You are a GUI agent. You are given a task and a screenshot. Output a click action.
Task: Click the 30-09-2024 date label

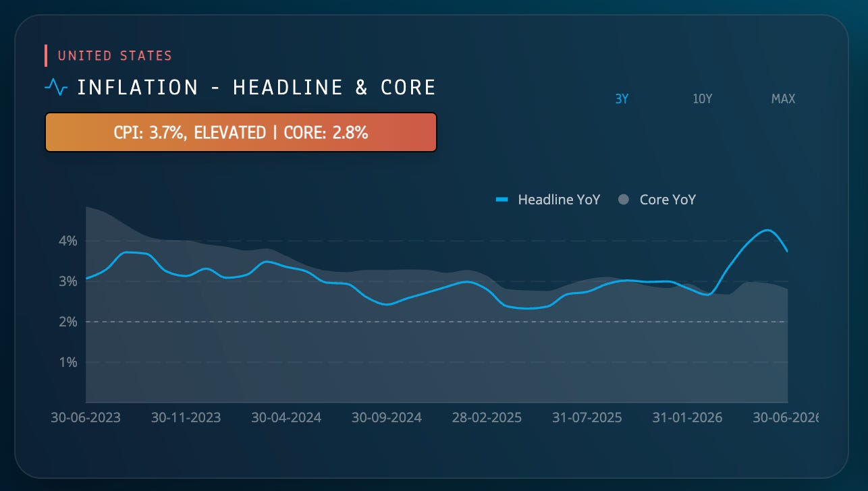point(387,417)
